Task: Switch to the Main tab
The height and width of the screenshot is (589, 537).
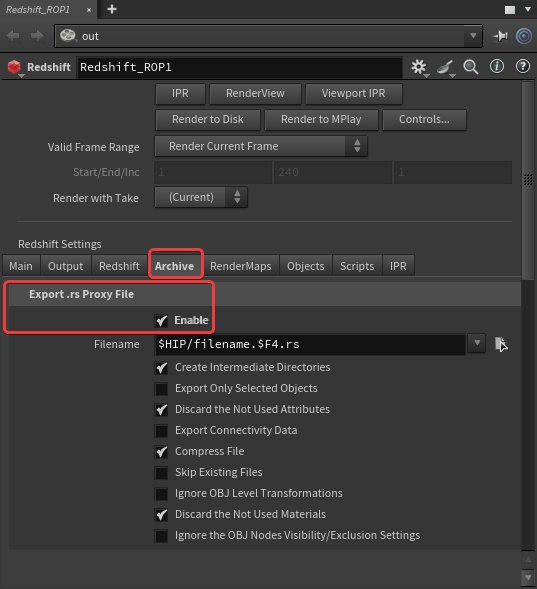Action: 21,266
